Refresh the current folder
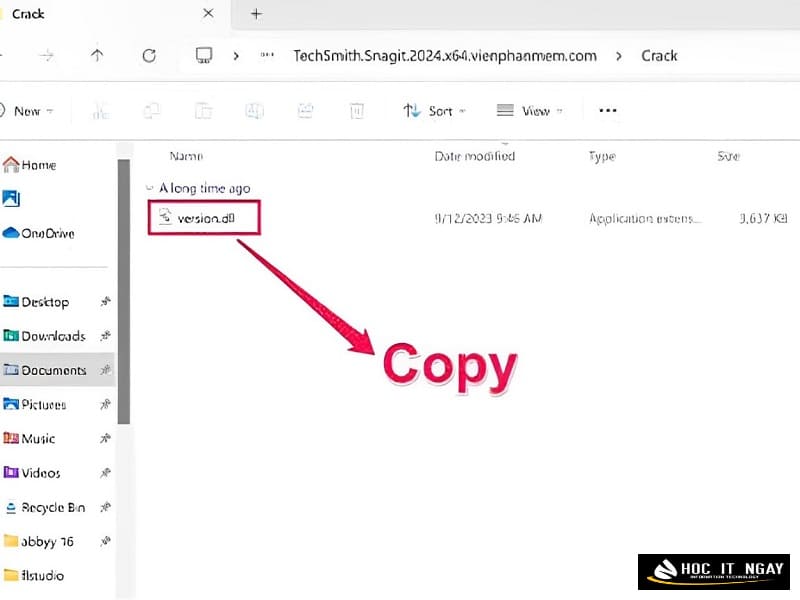This screenshot has height=600, width=800. [x=149, y=56]
